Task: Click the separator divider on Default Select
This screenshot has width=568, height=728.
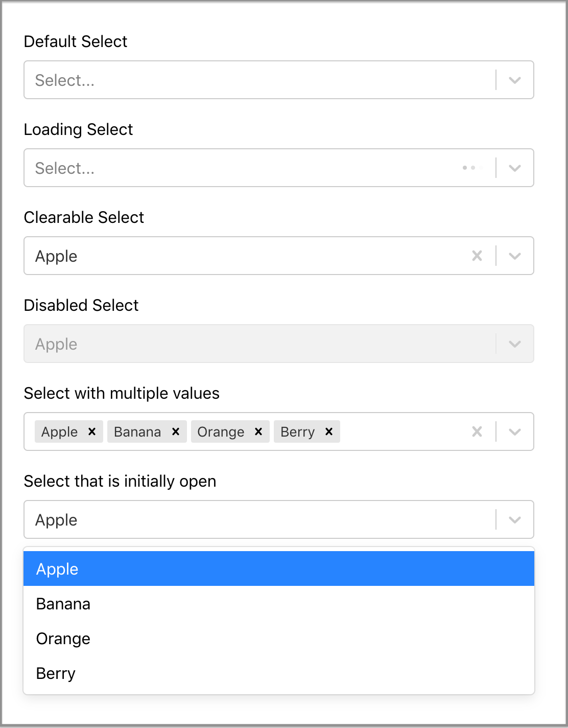Action: 495,80
